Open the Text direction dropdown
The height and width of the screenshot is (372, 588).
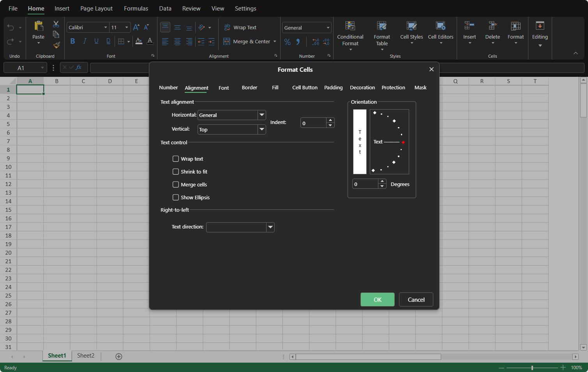tap(270, 227)
